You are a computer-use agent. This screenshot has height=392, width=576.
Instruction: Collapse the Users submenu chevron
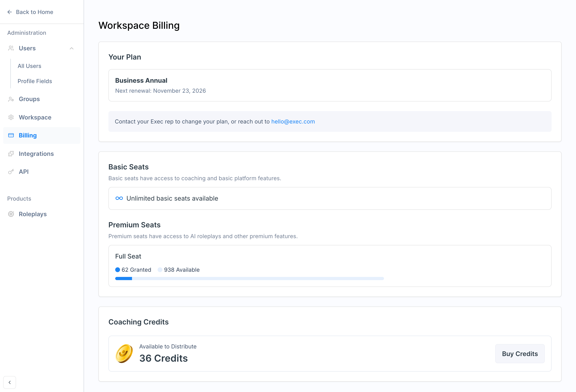(x=72, y=48)
